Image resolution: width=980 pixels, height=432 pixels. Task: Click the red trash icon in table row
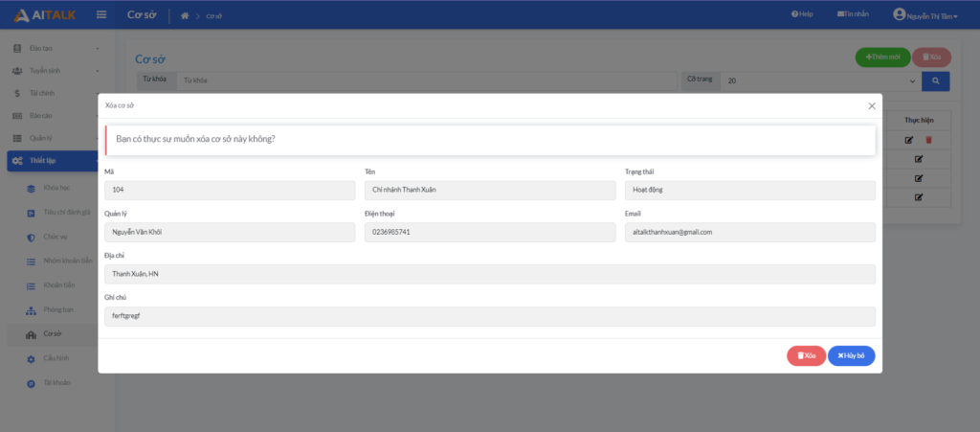928,140
